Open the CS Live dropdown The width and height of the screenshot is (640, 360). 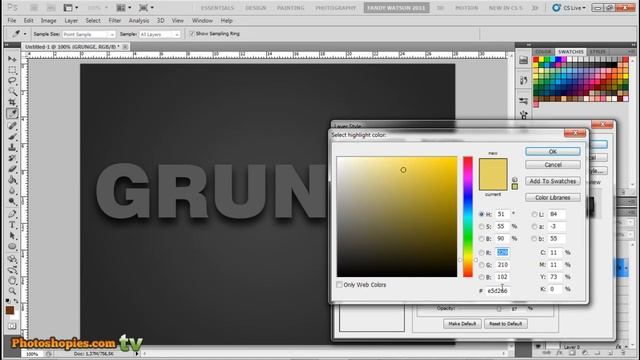tap(569, 8)
